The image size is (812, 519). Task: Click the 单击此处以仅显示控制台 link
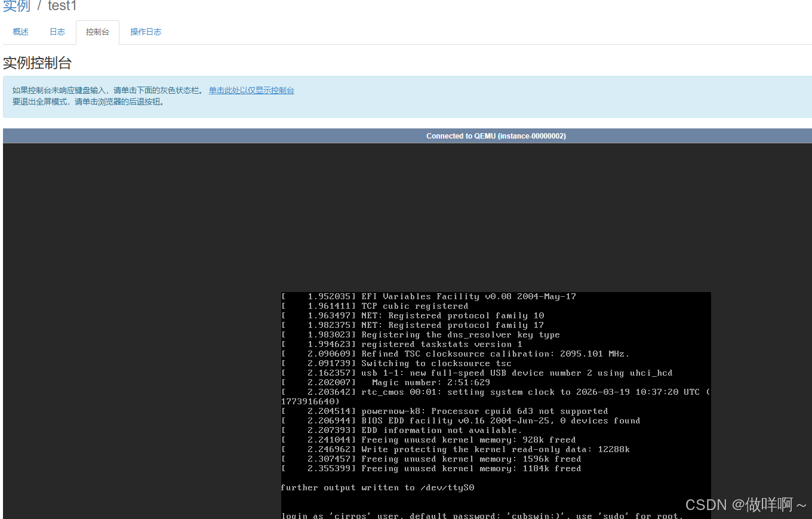[x=251, y=91]
